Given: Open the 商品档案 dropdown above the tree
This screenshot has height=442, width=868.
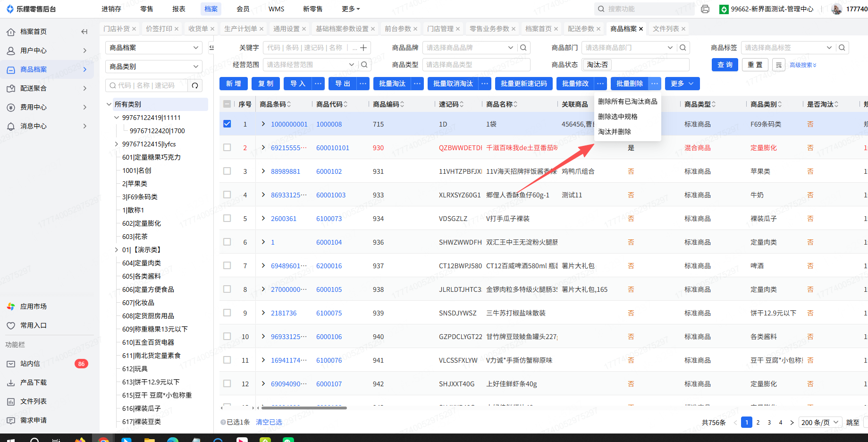Looking at the screenshot, I should [x=154, y=48].
